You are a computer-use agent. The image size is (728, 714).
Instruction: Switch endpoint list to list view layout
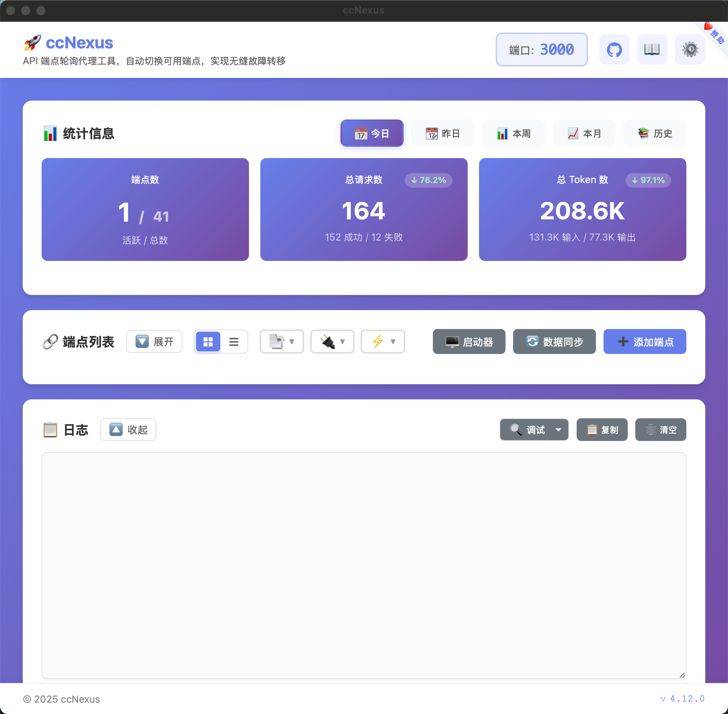click(234, 341)
